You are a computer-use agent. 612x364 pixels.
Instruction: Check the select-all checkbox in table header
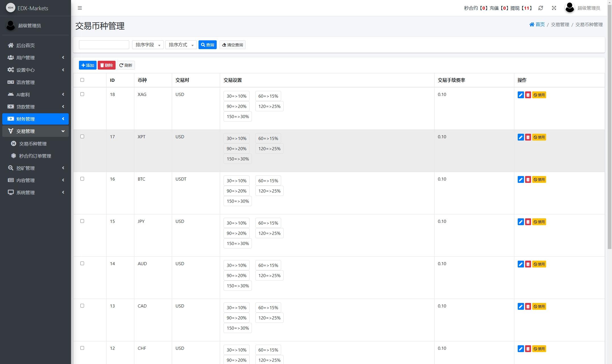(x=82, y=80)
